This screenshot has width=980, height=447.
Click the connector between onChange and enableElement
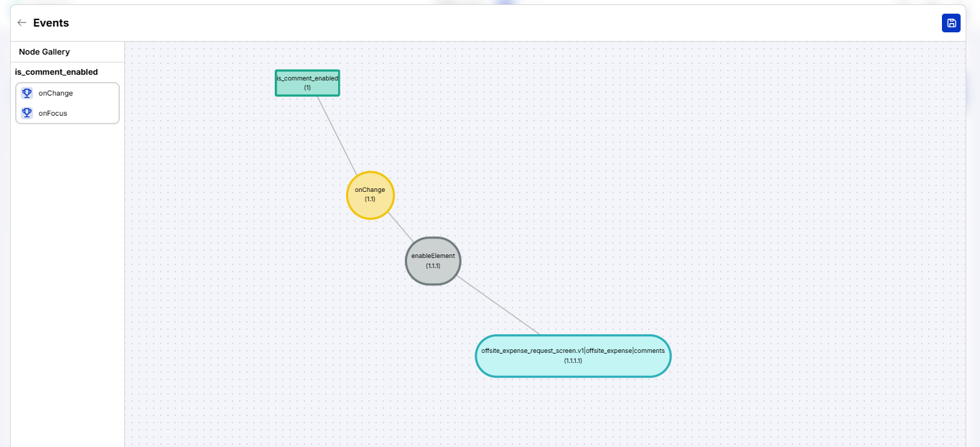(x=401, y=229)
